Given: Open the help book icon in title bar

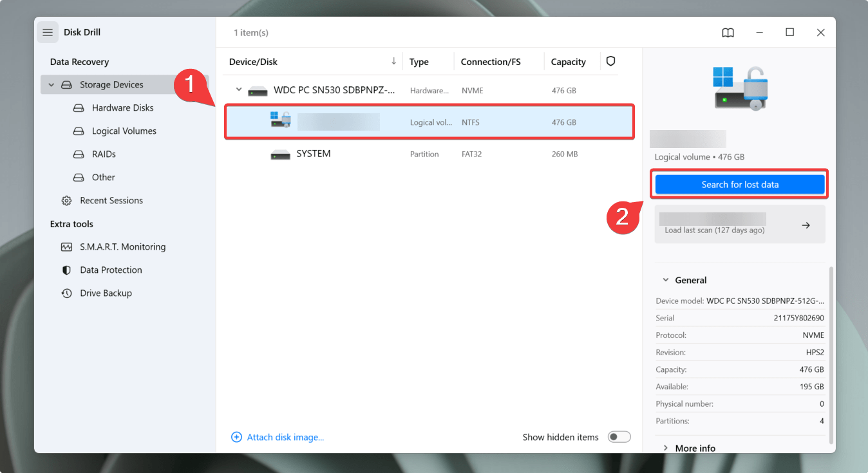Looking at the screenshot, I should click(x=728, y=33).
